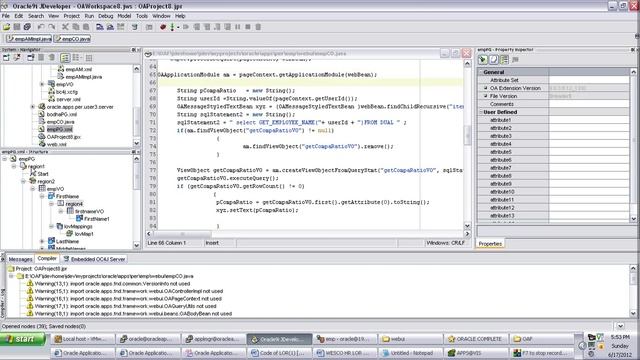Click code editor vertical scroll down arrow
This screenshot has height=360, width=640.
[x=467, y=226]
